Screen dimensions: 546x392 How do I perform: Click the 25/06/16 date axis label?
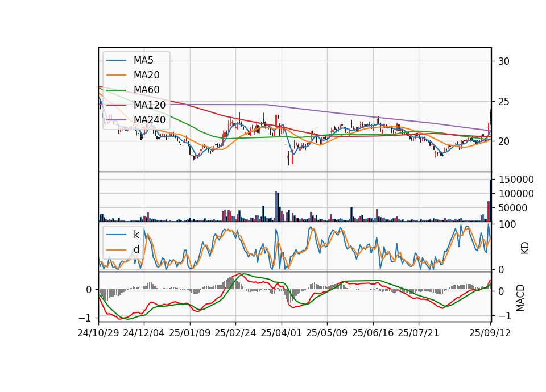click(373, 333)
